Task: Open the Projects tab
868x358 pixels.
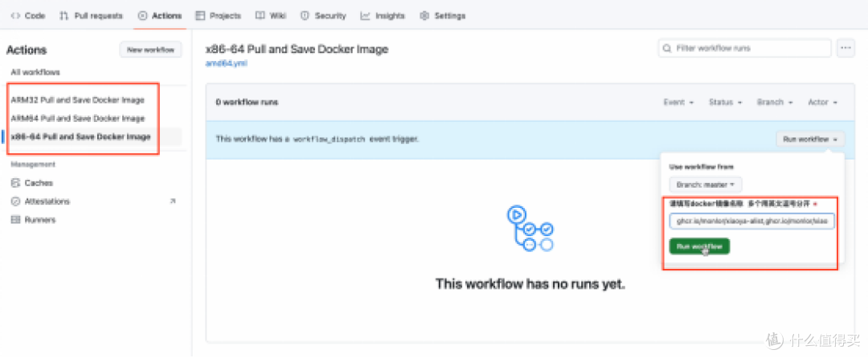Action: point(219,16)
